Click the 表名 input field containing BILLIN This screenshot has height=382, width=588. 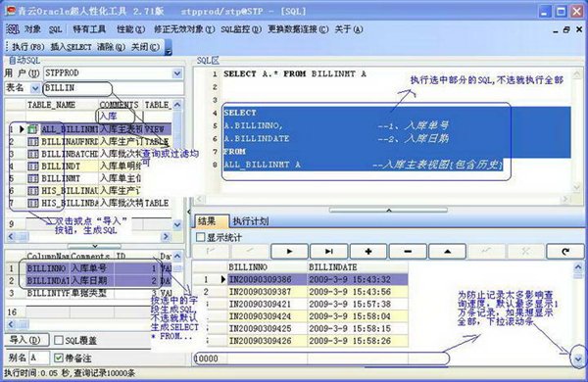(x=114, y=88)
